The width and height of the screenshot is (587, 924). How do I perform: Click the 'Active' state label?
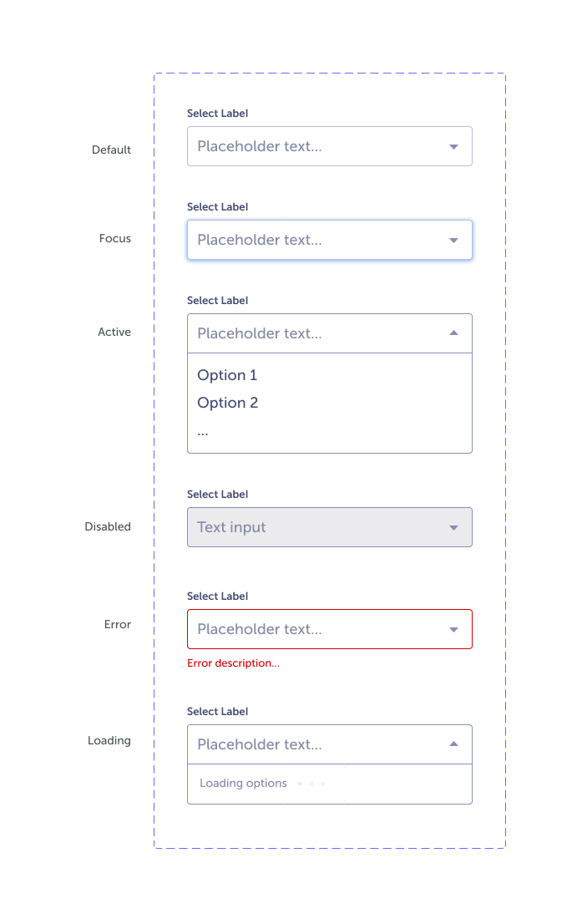114,332
